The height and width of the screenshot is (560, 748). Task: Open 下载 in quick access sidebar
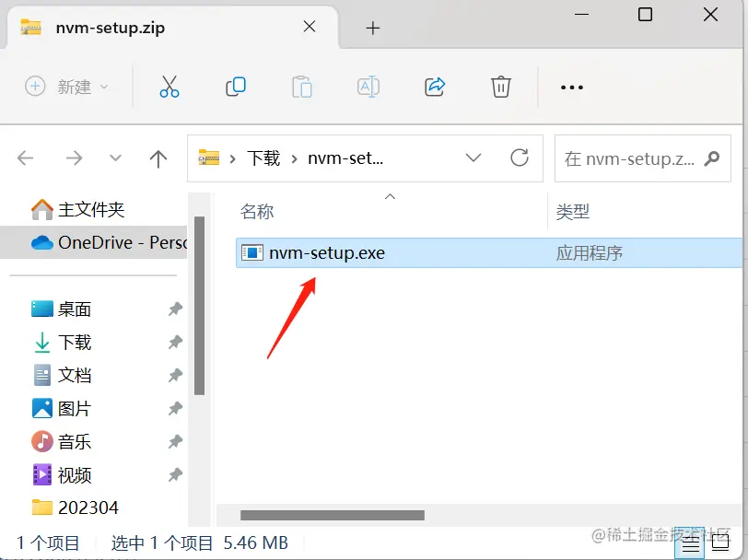click(61, 343)
